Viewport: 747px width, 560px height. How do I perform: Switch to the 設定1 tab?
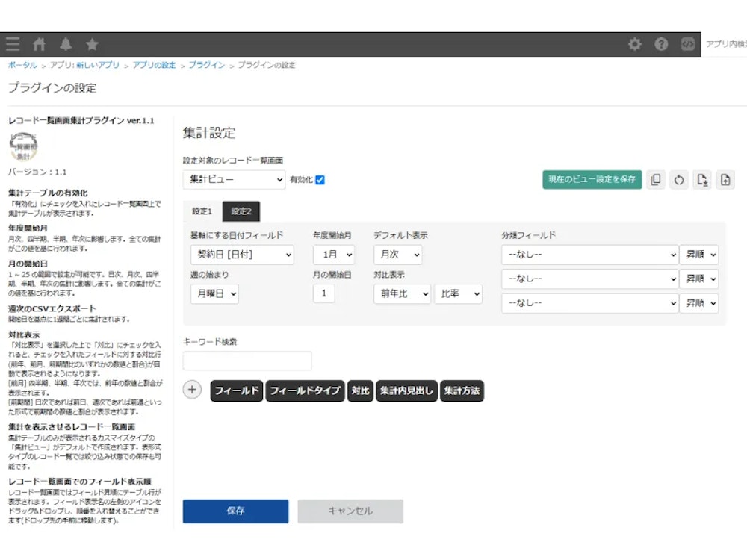click(x=202, y=211)
